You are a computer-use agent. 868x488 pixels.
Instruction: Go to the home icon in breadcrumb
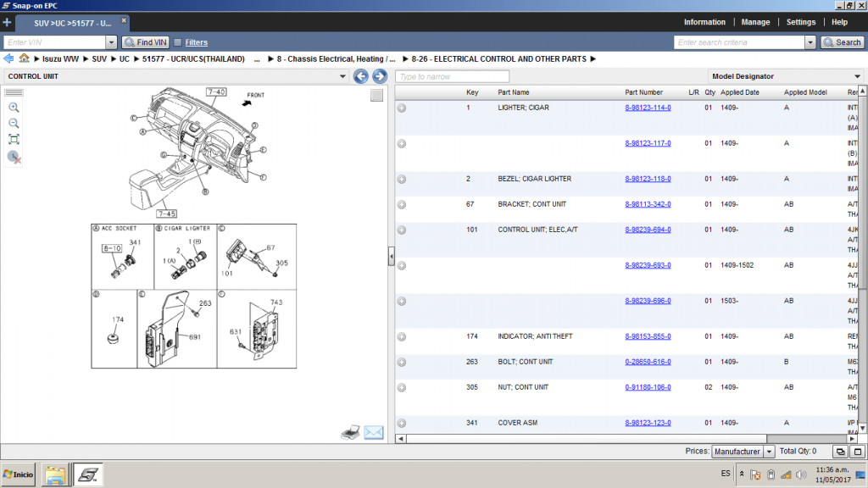24,58
